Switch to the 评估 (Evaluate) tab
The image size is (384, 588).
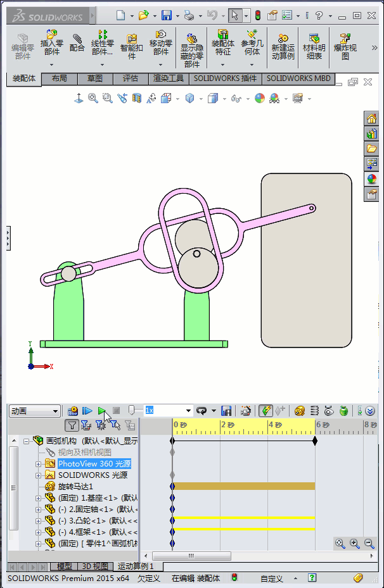pyautogui.click(x=131, y=78)
